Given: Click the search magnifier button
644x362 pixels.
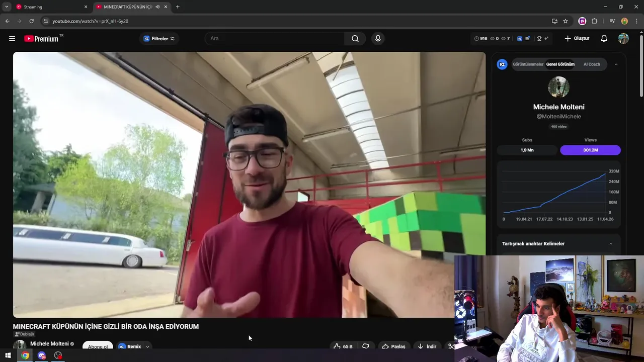Looking at the screenshot, I should (x=355, y=39).
